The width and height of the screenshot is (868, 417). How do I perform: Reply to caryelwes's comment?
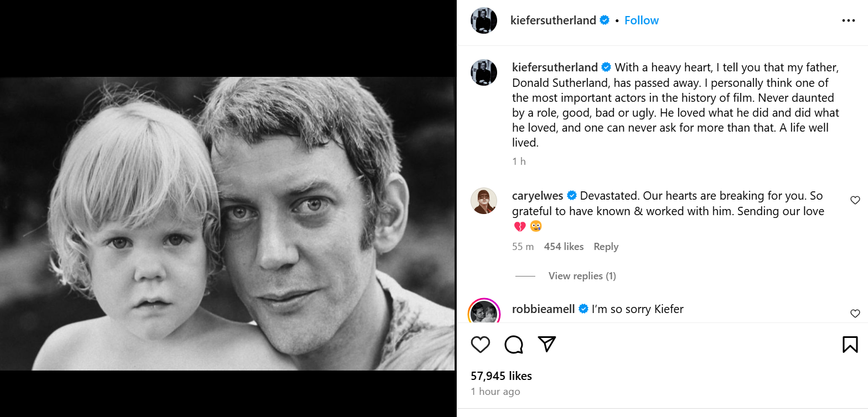tap(606, 247)
